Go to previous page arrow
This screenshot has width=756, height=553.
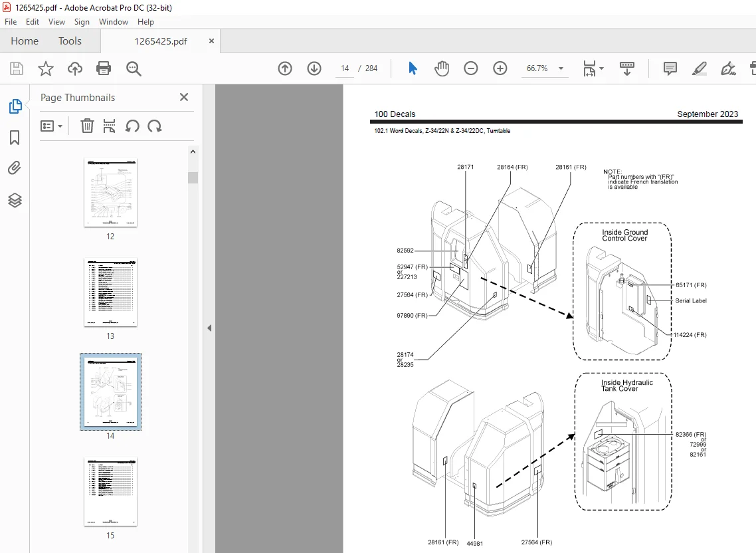point(285,68)
